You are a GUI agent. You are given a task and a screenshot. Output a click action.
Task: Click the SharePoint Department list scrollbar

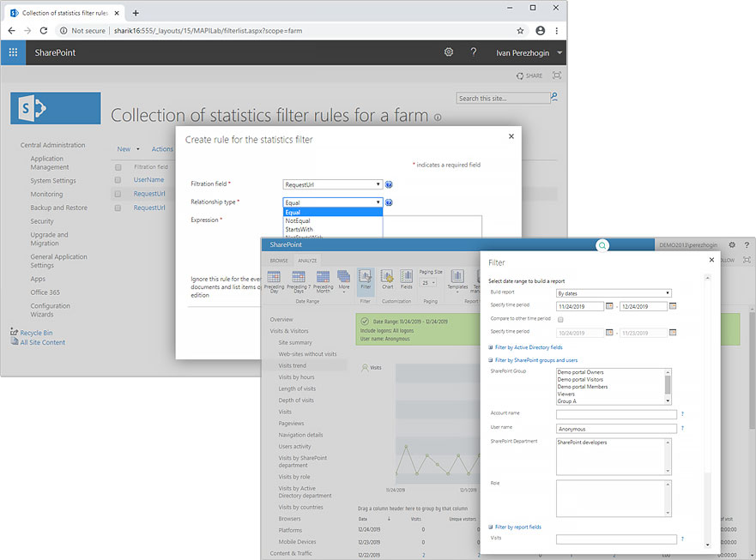668,456
